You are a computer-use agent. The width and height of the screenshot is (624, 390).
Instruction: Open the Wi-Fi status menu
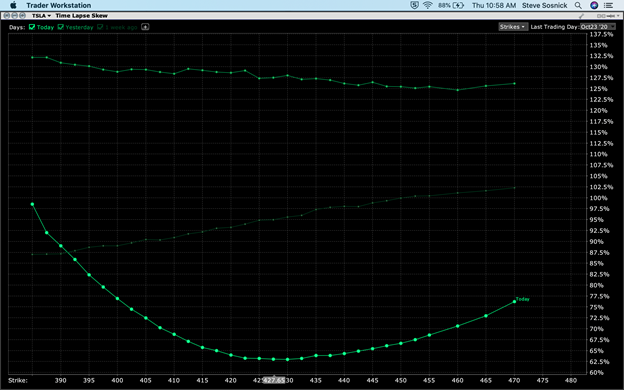428,5
